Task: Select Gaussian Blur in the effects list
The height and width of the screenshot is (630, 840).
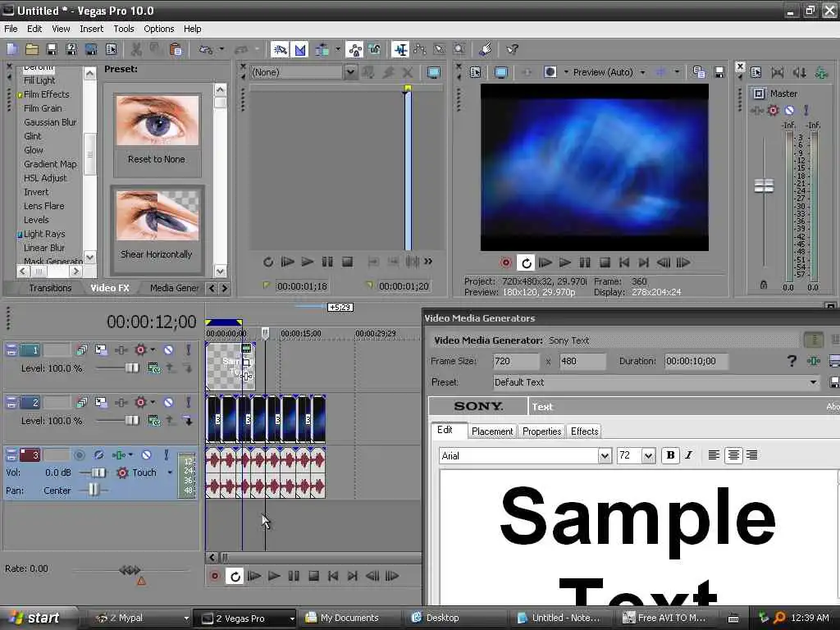Action: click(50, 122)
